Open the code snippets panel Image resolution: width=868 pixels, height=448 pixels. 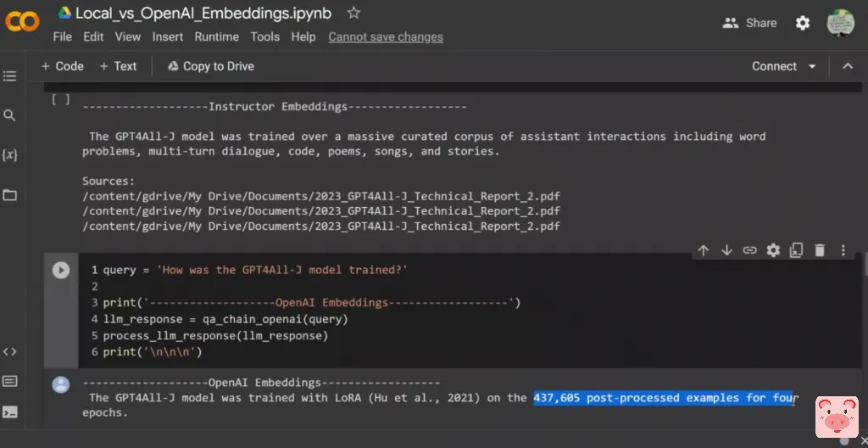[10, 351]
